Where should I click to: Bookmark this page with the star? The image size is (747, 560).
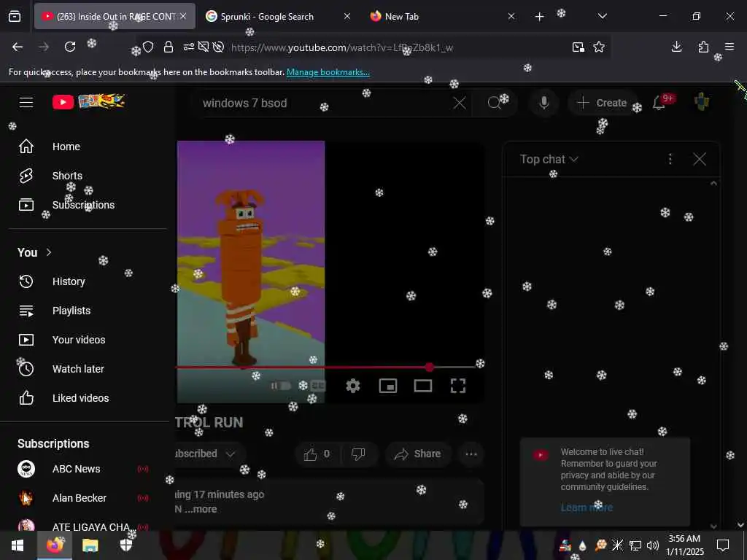click(599, 47)
